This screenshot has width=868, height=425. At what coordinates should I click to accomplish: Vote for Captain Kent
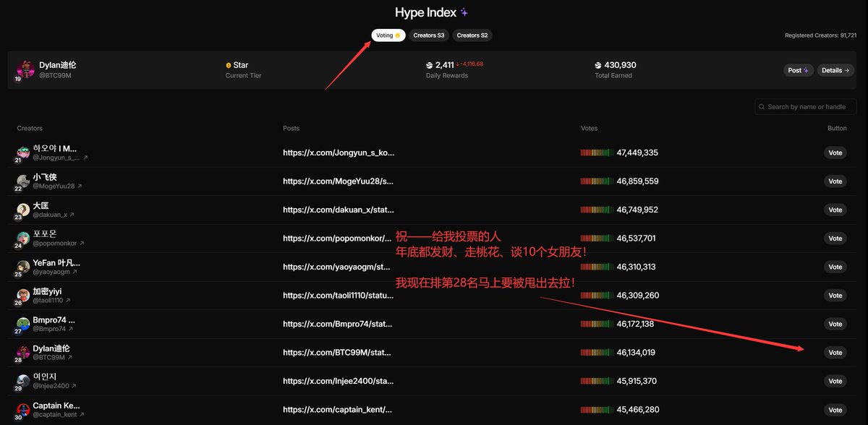point(835,410)
